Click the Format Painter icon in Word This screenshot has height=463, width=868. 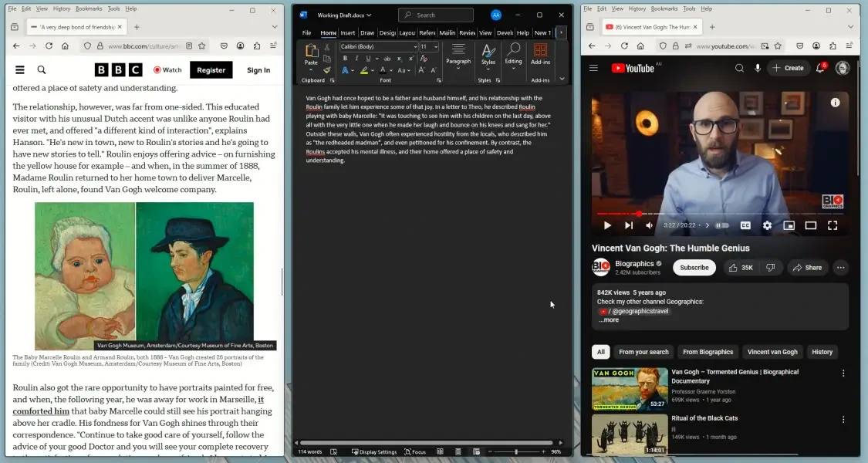tap(327, 70)
